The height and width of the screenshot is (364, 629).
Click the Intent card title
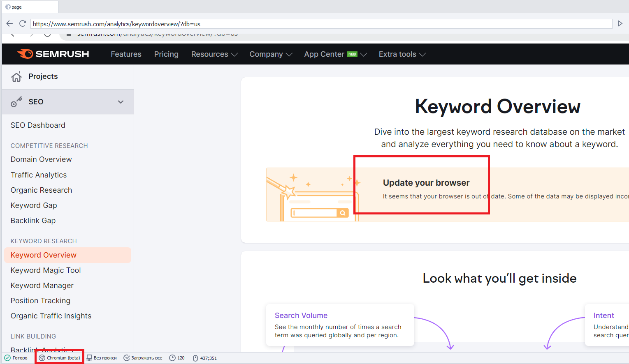click(603, 316)
